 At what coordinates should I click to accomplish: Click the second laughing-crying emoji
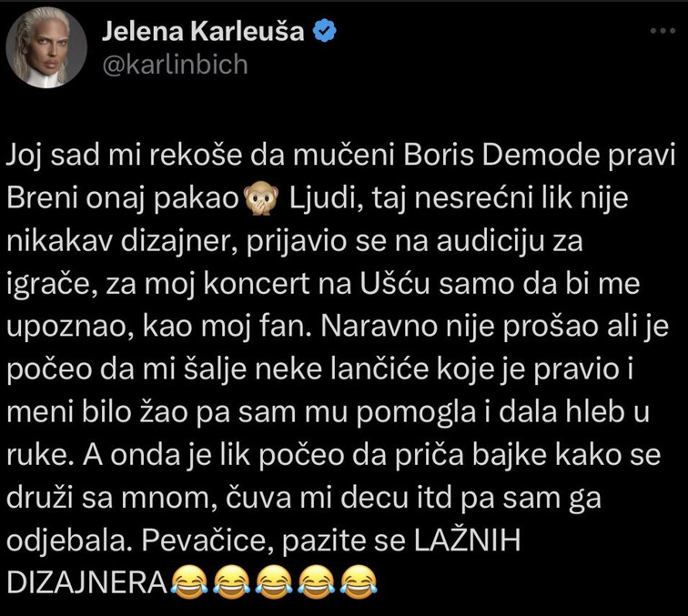tap(232, 582)
